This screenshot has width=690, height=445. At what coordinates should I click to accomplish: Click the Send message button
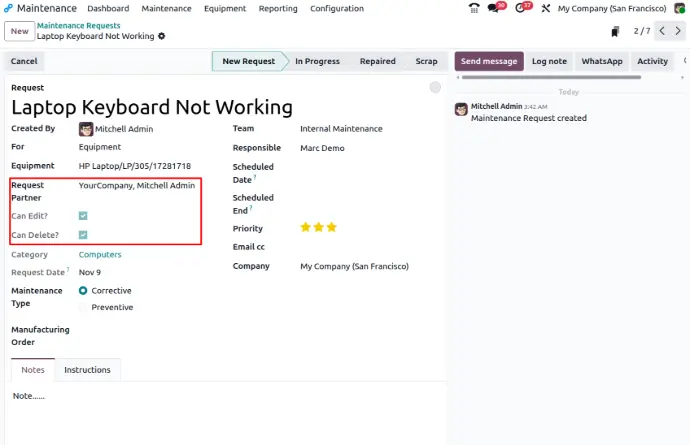[489, 61]
